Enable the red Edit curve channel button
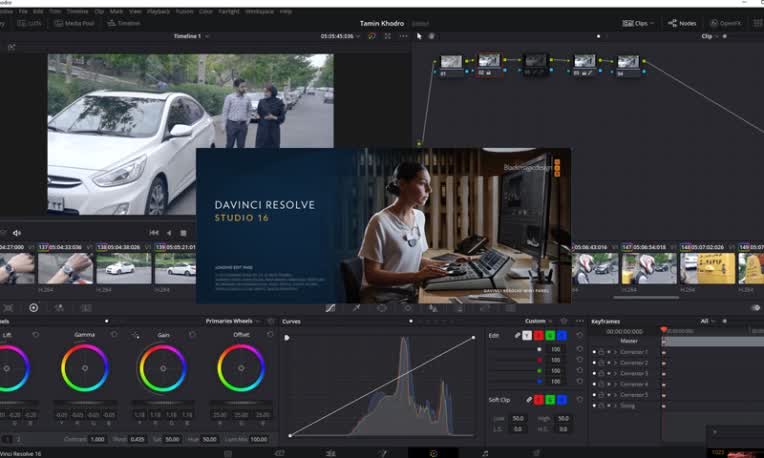The width and height of the screenshot is (764, 458). coord(538,335)
